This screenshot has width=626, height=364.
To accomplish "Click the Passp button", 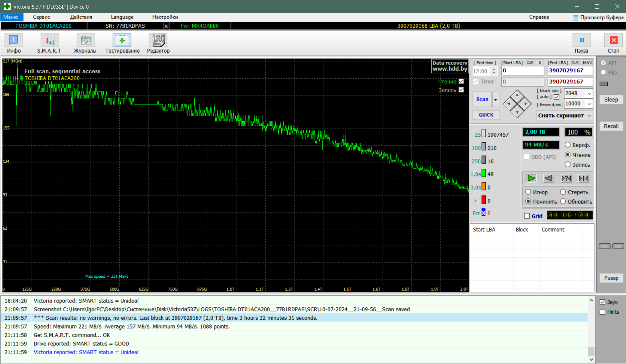I will 611,278.
